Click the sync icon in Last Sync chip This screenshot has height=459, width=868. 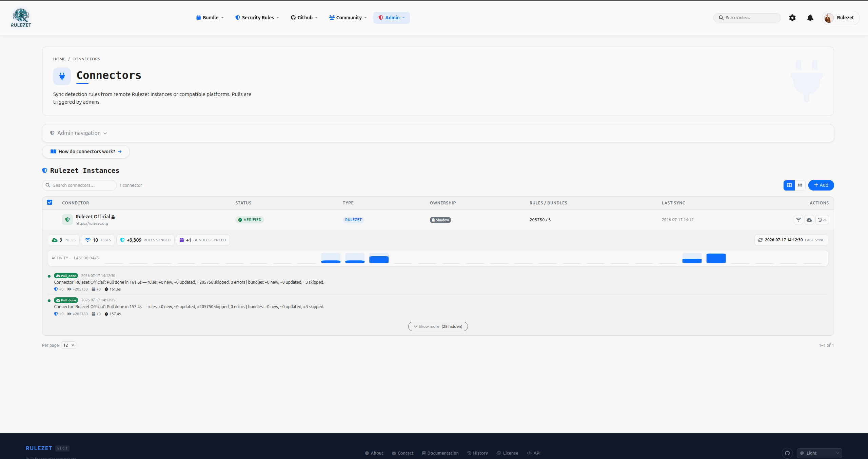(761, 240)
